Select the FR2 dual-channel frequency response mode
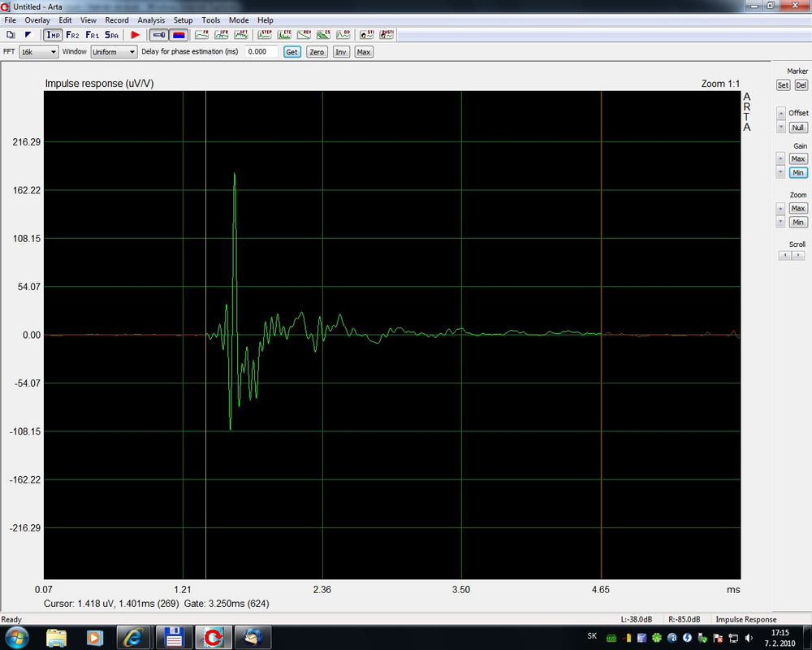 point(72,35)
